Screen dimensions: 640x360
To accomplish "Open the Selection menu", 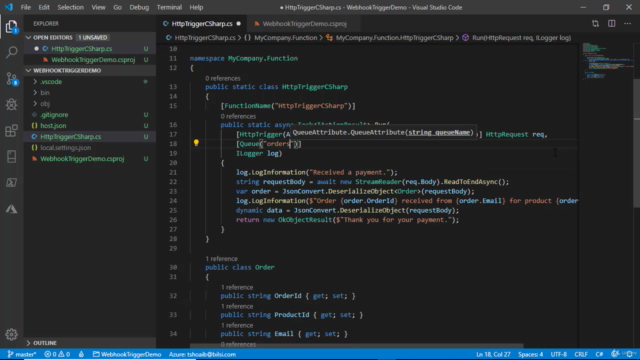I will click(71, 7).
